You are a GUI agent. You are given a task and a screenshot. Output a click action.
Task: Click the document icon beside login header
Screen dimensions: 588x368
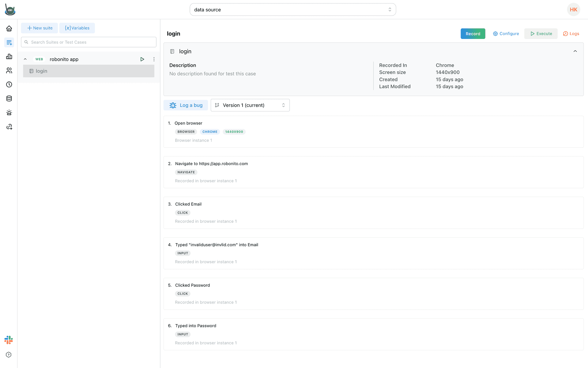pos(172,52)
